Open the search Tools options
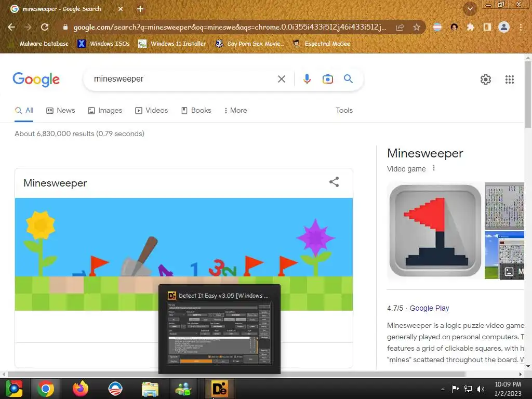The height and width of the screenshot is (399, 532). click(x=344, y=111)
